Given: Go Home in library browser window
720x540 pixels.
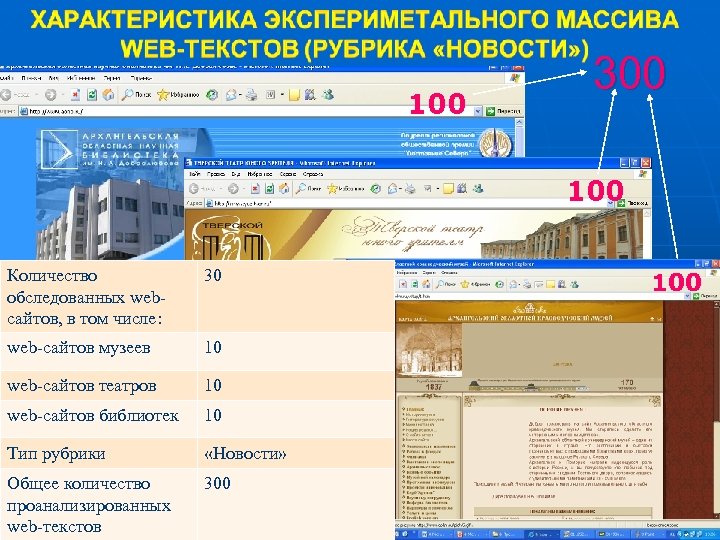Looking at the screenshot, I should [108, 95].
